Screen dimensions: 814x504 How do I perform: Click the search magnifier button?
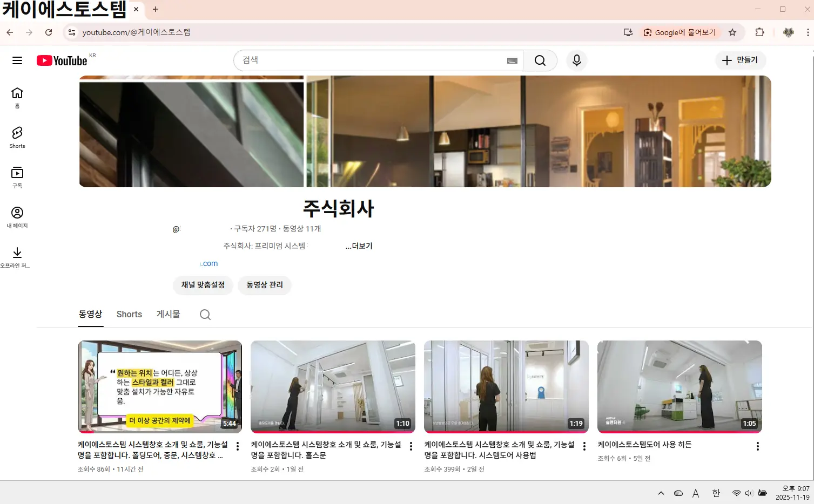(540, 60)
